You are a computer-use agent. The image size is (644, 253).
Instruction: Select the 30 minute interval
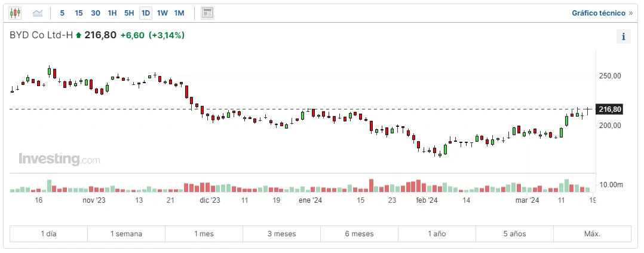point(96,13)
